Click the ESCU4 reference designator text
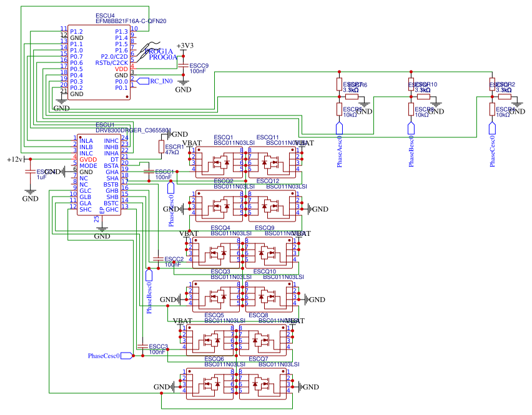532x415 pixels. point(105,15)
